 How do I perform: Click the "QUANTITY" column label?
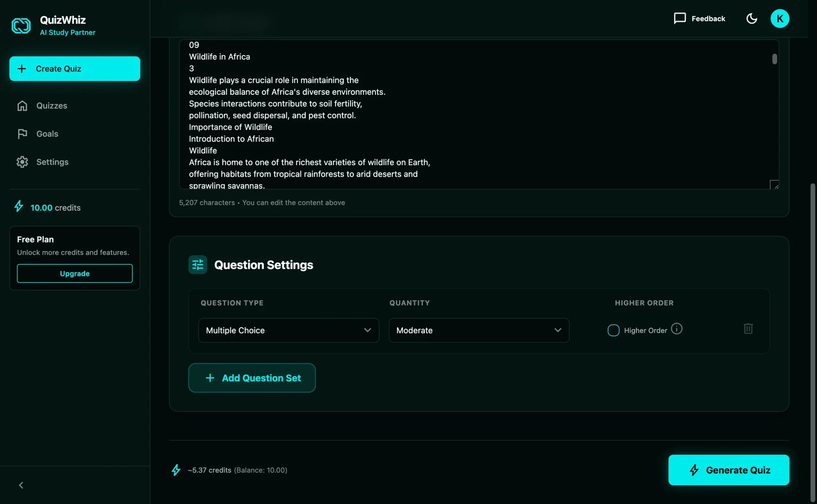[x=409, y=303]
